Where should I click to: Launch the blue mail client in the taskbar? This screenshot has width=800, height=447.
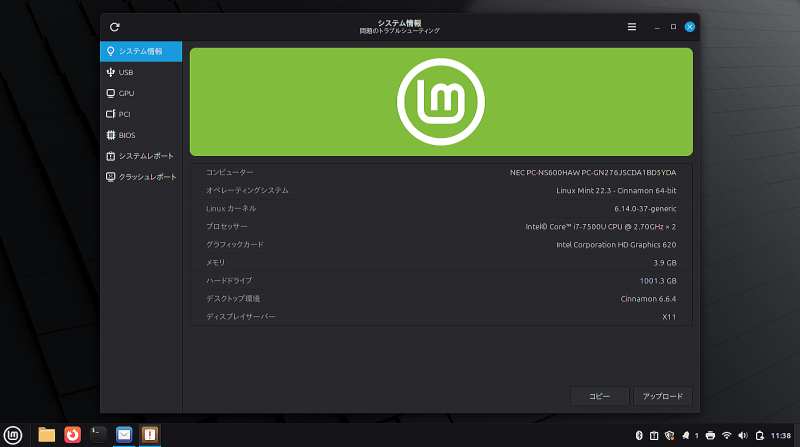[x=124, y=434]
